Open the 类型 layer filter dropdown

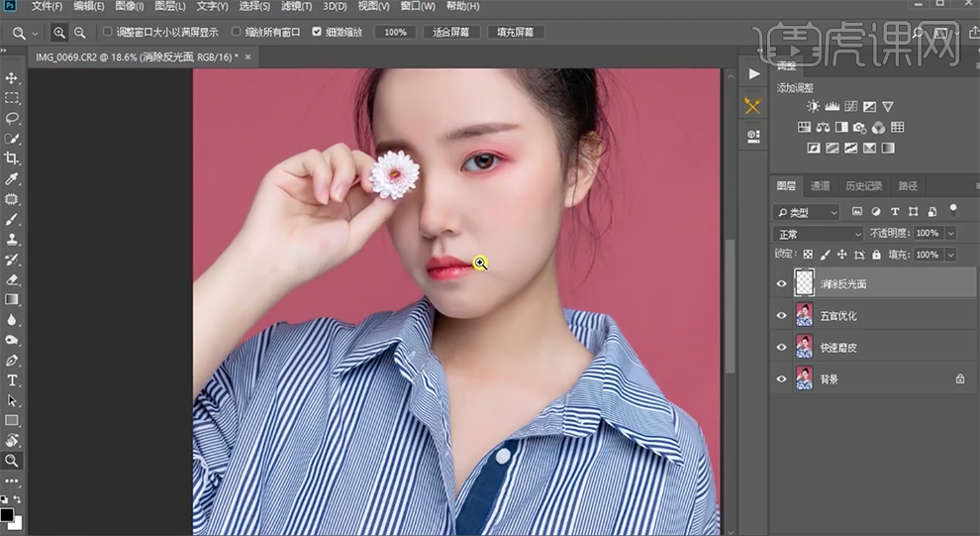(x=806, y=212)
